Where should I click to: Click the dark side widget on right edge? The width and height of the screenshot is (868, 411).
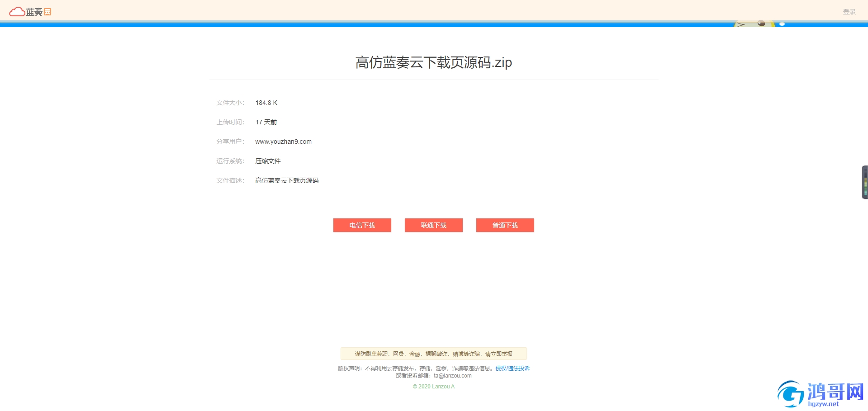point(865,182)
